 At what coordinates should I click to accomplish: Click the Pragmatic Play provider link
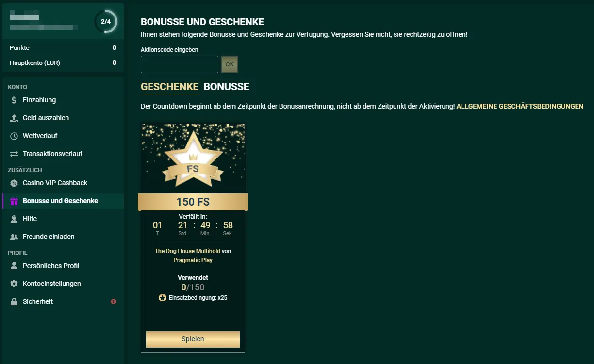pos(193,260)
